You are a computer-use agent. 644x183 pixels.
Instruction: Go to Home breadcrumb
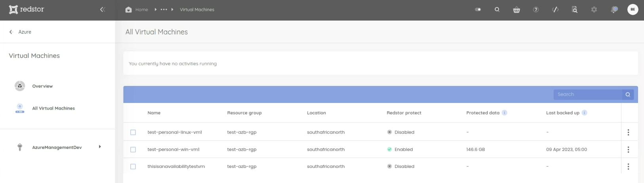(141, 10)
